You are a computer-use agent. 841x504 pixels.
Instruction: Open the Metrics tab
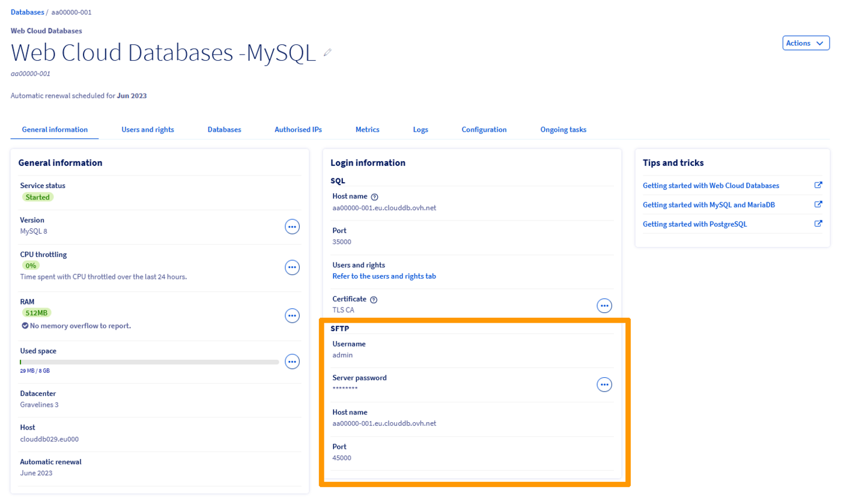[367, 129]
